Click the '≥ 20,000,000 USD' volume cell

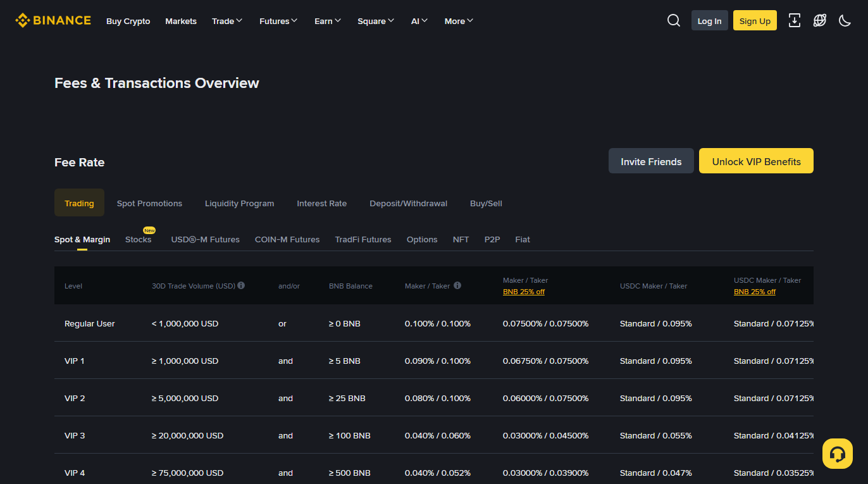[x=188, y=435]
